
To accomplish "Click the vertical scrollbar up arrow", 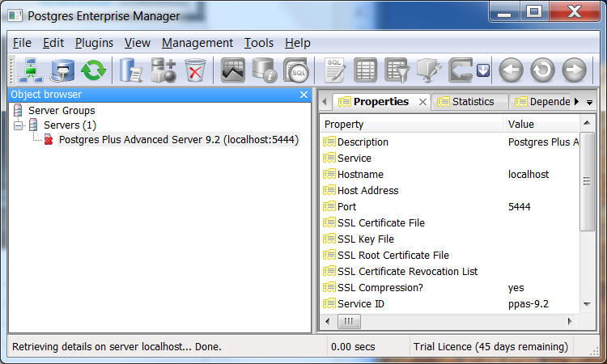I will 587,124.
